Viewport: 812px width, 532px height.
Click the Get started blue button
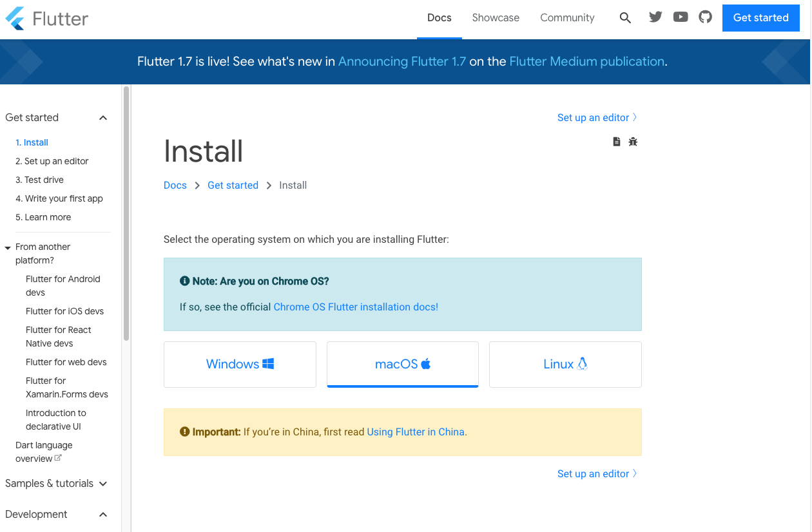tap(761, 18)
